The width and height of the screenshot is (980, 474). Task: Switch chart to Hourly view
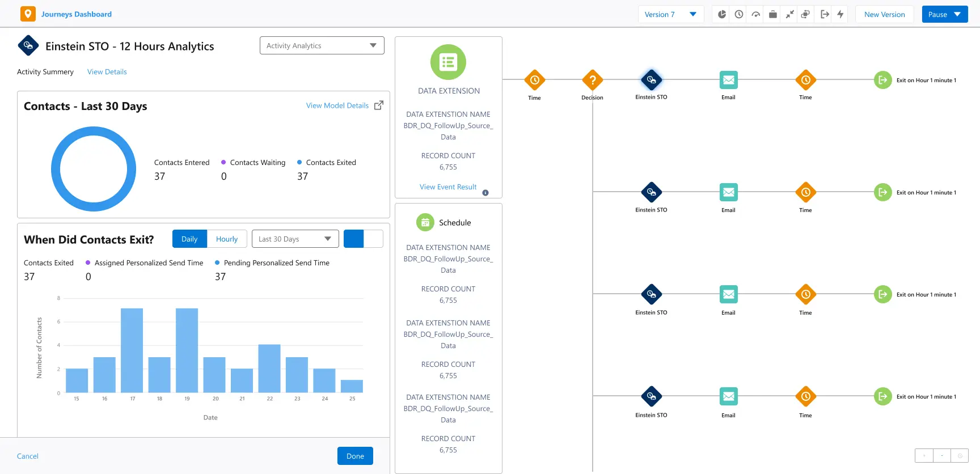227,239
